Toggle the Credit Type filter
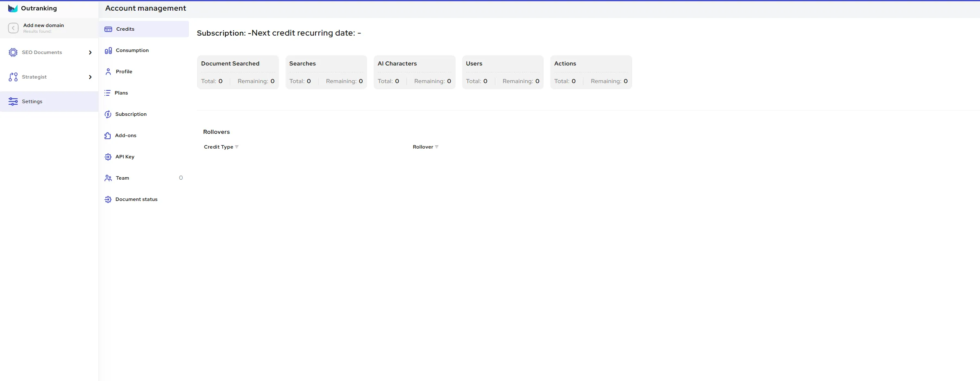980x381 pixels. click(237, 147)
